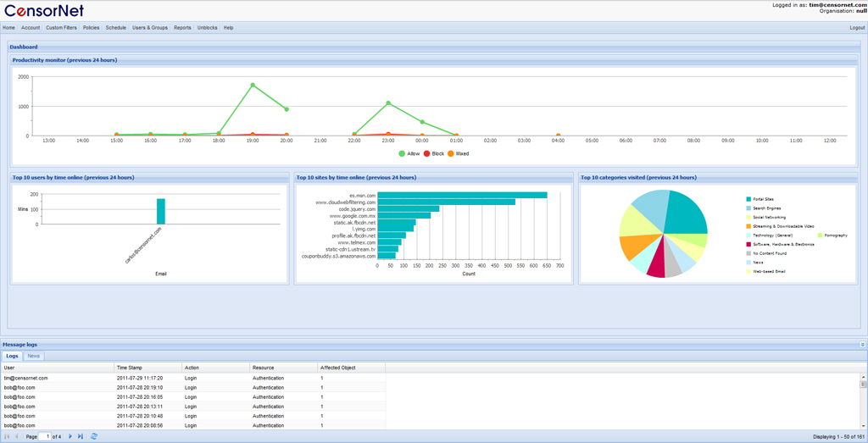Viewport: 868px width, 443px height.
Task: Collapse the Message logs panel
Action: point(862,344)
